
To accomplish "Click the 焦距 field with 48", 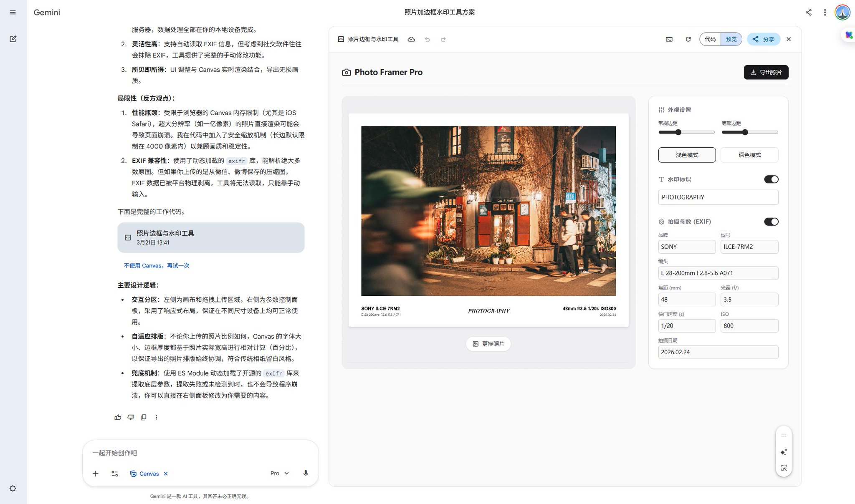I will (x=687, y=300).
